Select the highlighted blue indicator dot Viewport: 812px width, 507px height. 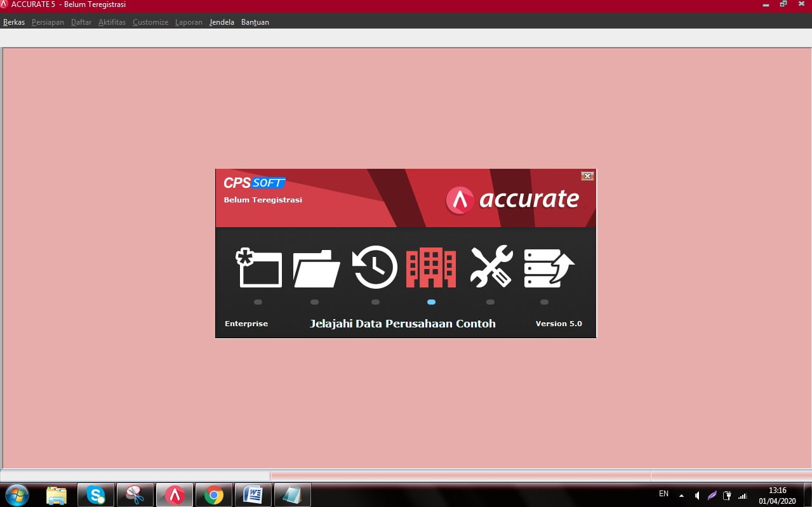pos(431,302)
